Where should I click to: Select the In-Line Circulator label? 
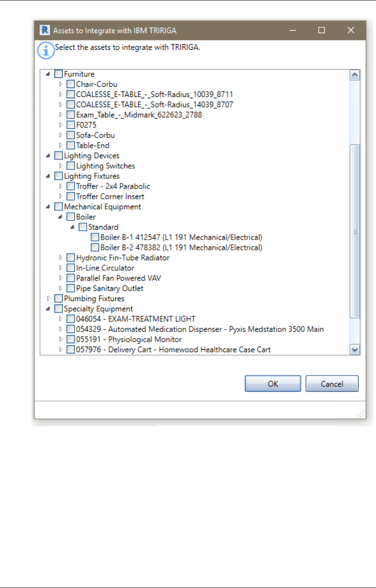click(105, 268)
